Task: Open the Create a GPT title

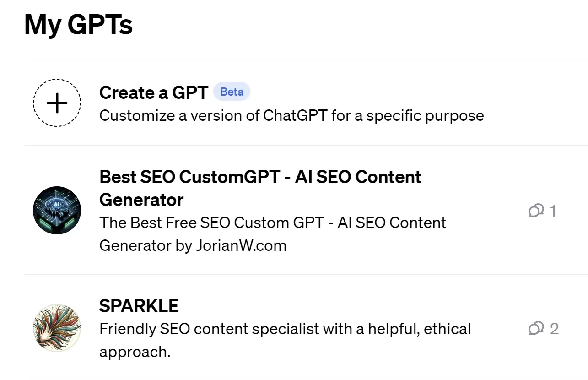Action: [154, 92]
